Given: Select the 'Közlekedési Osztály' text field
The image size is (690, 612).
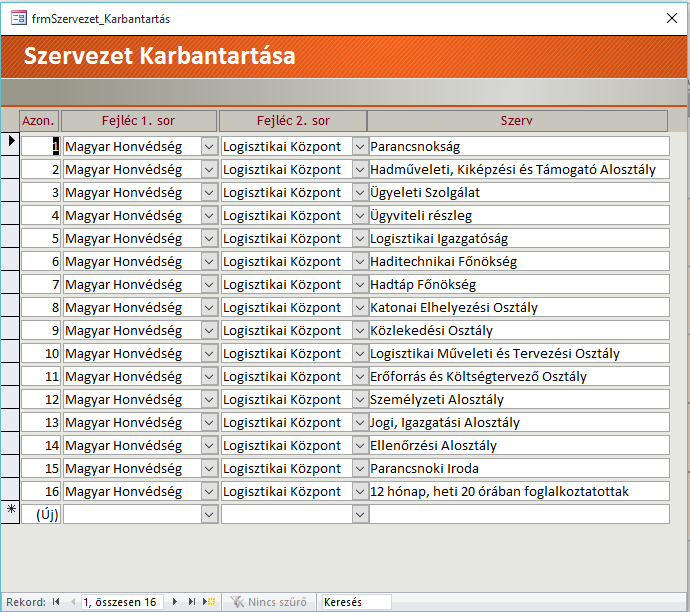Looking at the screenshot, I should (518, 330).
